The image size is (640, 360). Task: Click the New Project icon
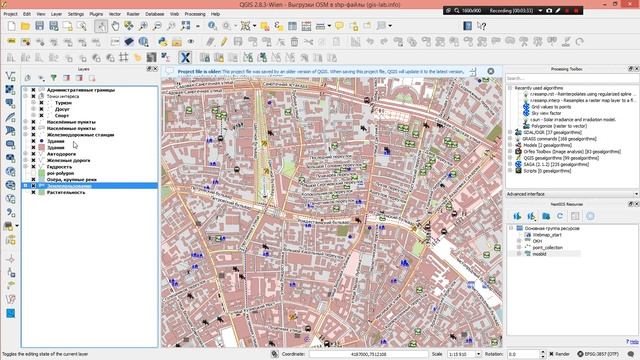(x=11, y=26)
